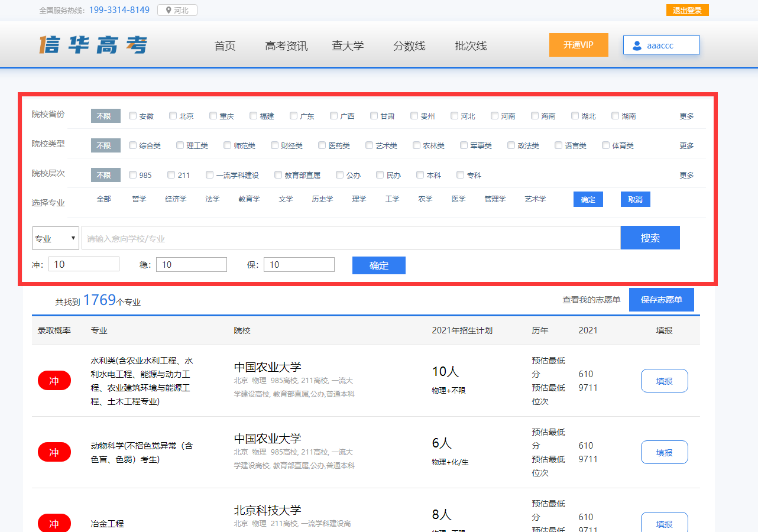This screenshot has height=532, width=758.
Task: Click 确定 button next to 保 field
Action: click(379, 265)
